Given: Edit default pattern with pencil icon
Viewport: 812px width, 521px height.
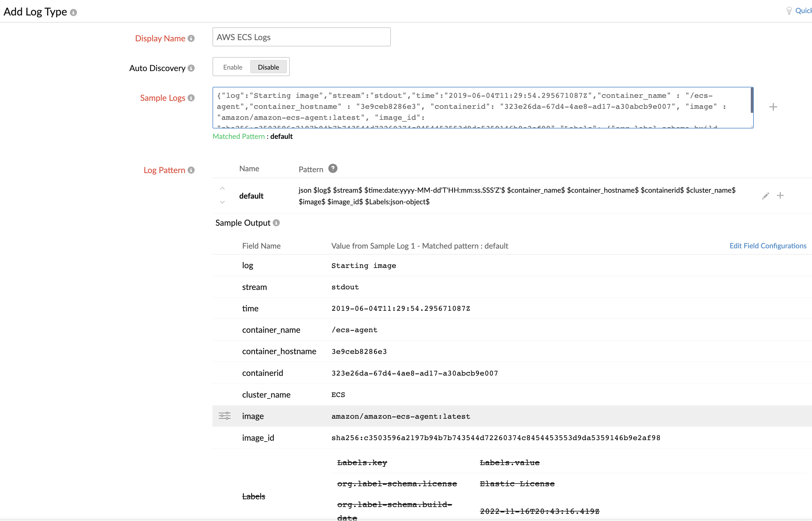Looking at the screenshot, I should [x=765, y=196].
